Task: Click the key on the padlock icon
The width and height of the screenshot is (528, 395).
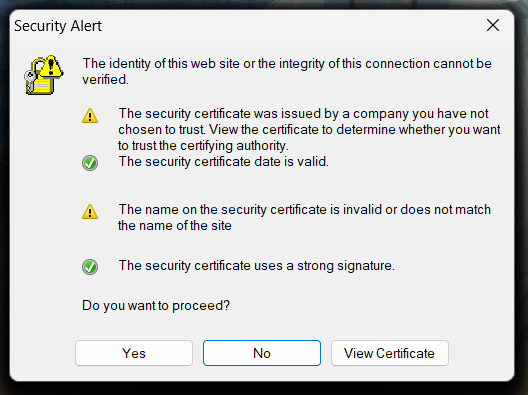Action: click(30, 80)
